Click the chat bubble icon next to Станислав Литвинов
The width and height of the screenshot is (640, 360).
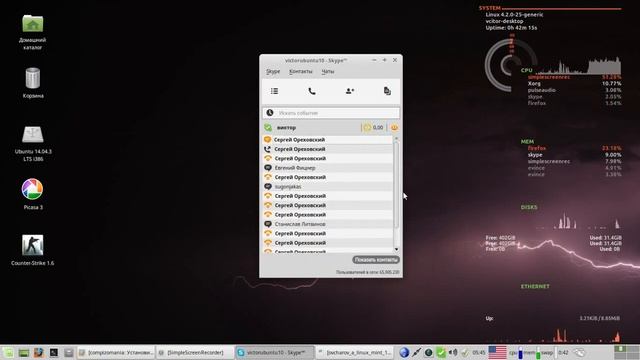tap(268, 224)
